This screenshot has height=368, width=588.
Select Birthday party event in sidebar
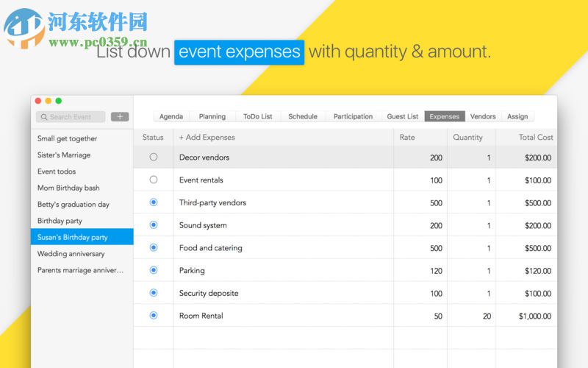tap(82, 221)
